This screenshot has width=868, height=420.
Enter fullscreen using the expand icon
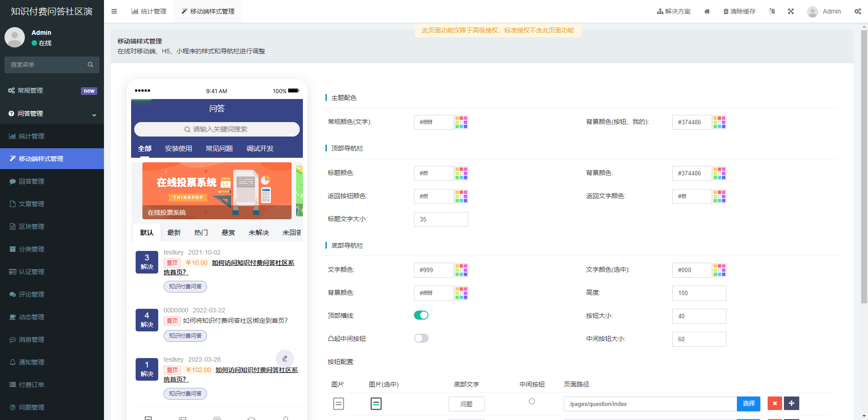pos(791,11)
